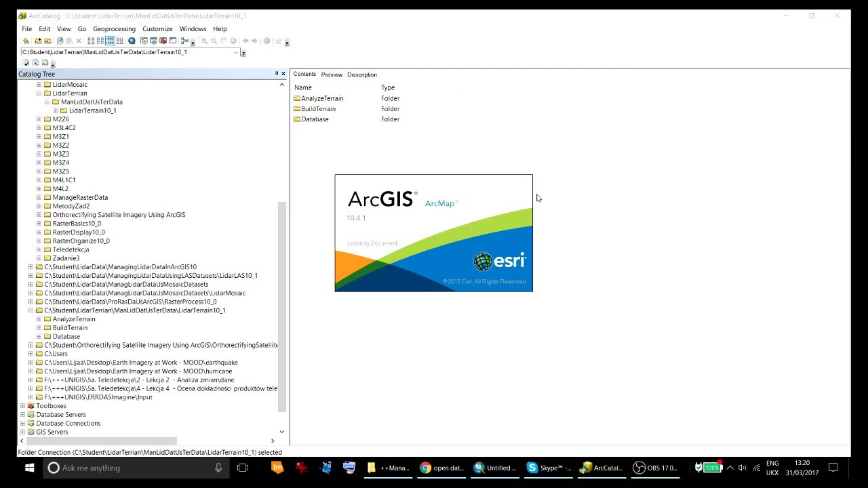Switch contents to Large Icons view

tap(91, 41)
